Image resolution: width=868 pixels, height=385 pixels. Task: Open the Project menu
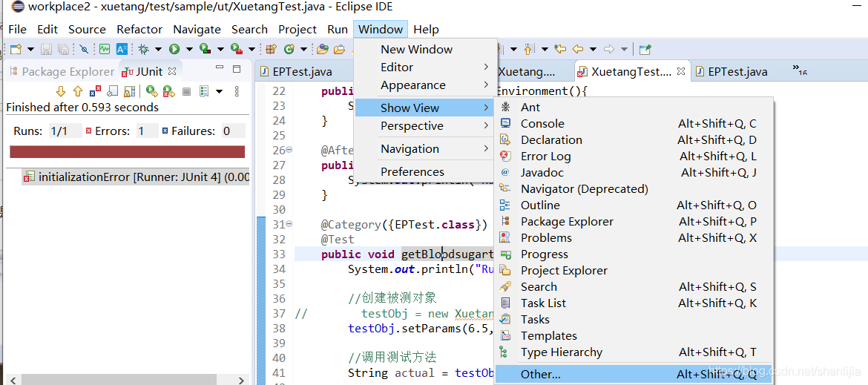coord(297,30)
